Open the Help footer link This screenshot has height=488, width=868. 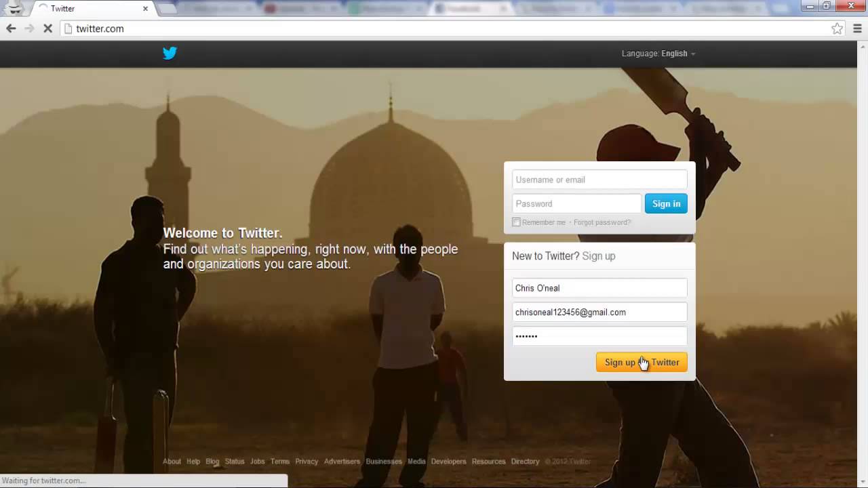tap(193, 462)
